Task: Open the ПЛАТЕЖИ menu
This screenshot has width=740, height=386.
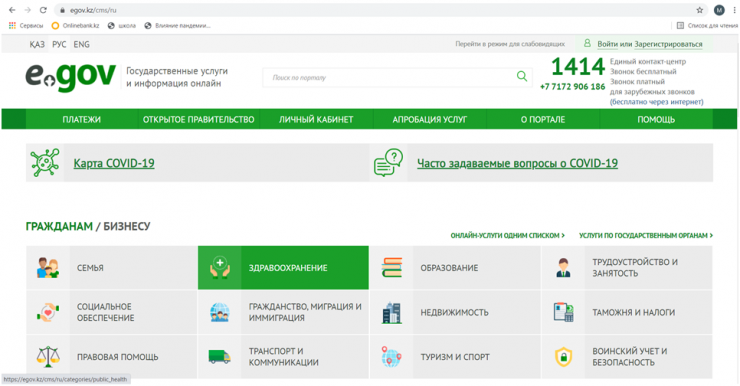Action: coord(82,119)
